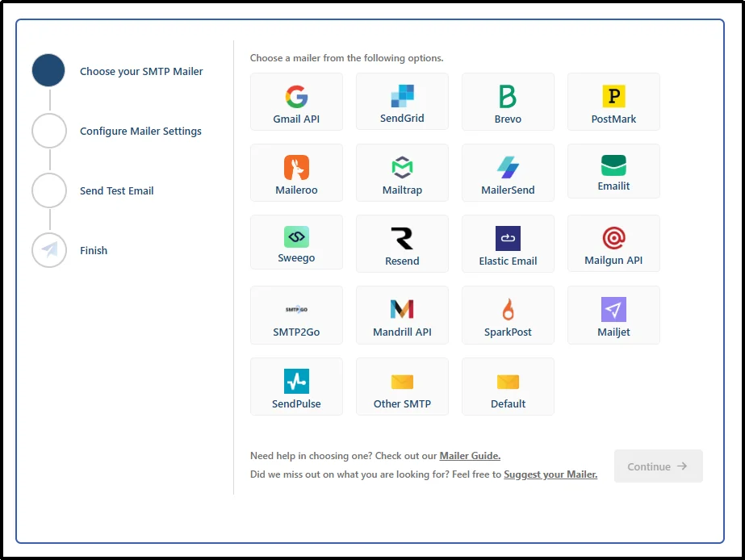Click the Gmail API label text
Screen dimensions: 745x560
point(296,119)
